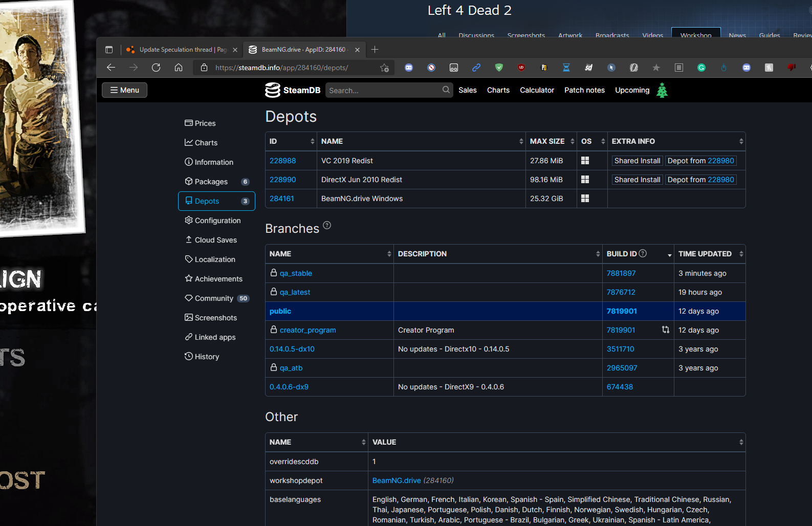The width and height of the screenshot is (812, 526).
Task: Open Patch notes in the SteamDB header
Action: 584,90
